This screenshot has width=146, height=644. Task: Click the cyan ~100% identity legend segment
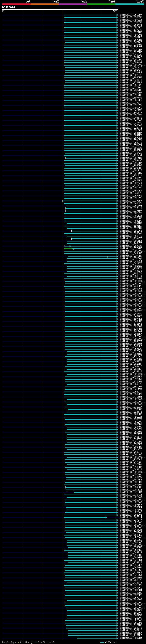click(130, 4)
